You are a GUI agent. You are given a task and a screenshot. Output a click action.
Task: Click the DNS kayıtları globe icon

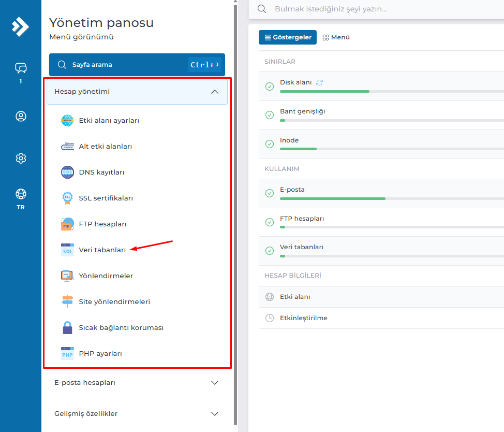(x=67, y=172)
